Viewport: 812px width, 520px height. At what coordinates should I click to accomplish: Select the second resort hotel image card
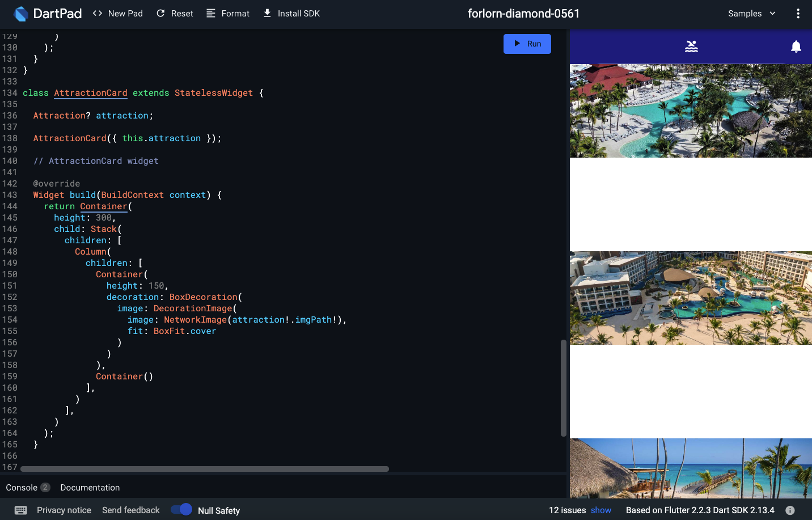pos(691,298)
